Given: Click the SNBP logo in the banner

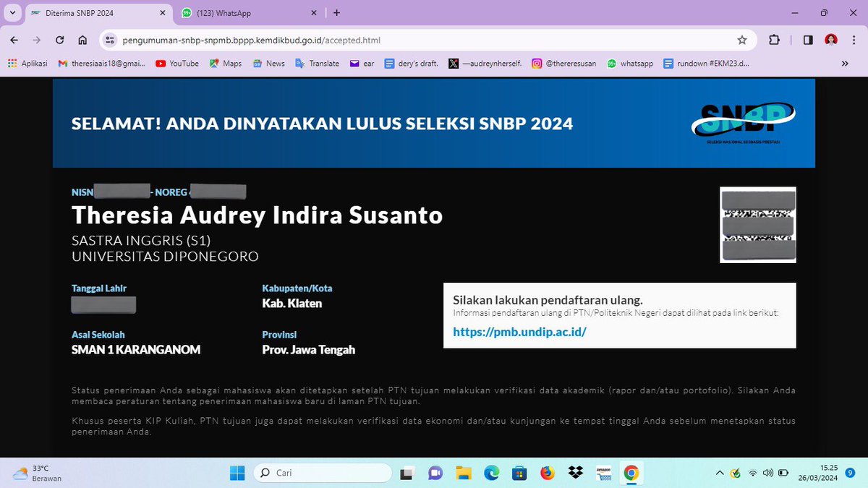Looking at the screenshot, I should pos(743,123).
